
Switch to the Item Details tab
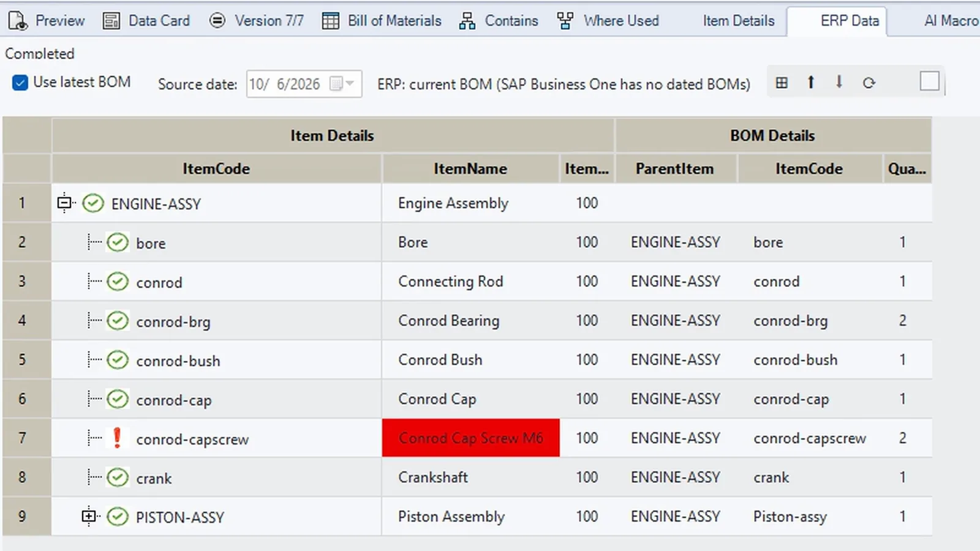coord(738,21)
